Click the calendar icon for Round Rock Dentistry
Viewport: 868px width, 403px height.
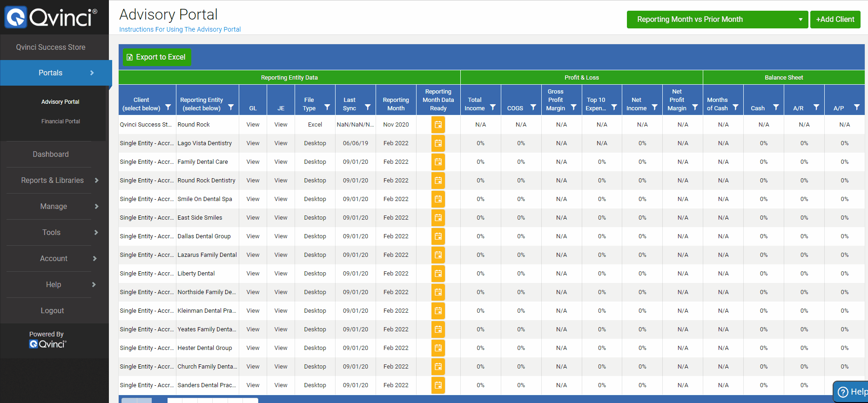click(438, 181)
